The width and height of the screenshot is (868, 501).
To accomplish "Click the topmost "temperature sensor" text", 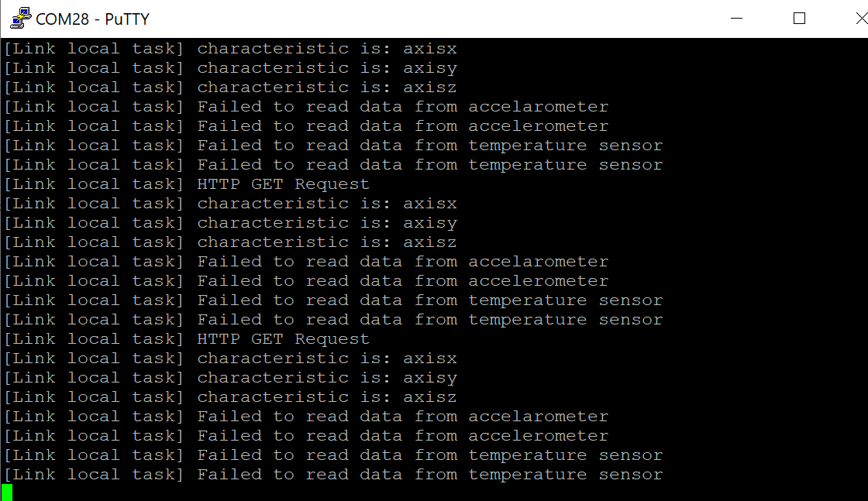I will [565, 146].
